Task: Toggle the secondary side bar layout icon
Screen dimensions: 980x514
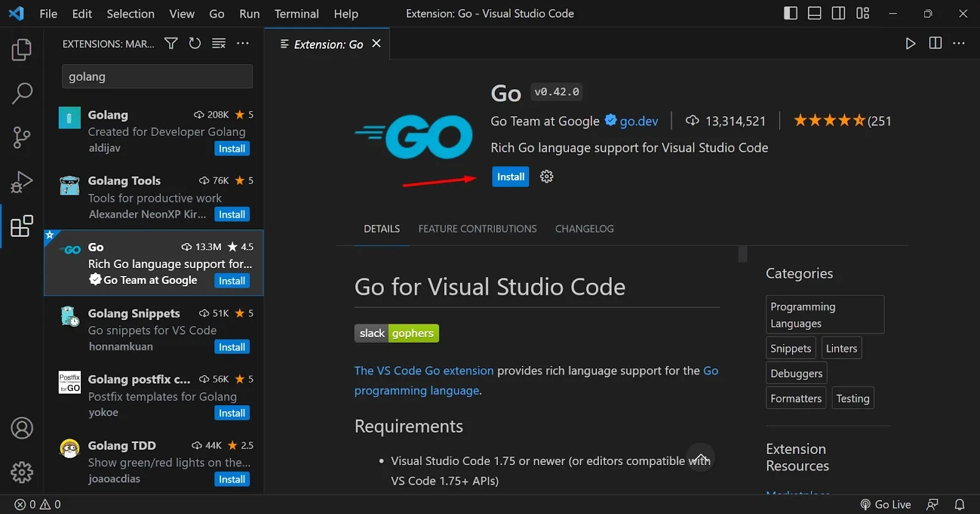Action: 839,13
